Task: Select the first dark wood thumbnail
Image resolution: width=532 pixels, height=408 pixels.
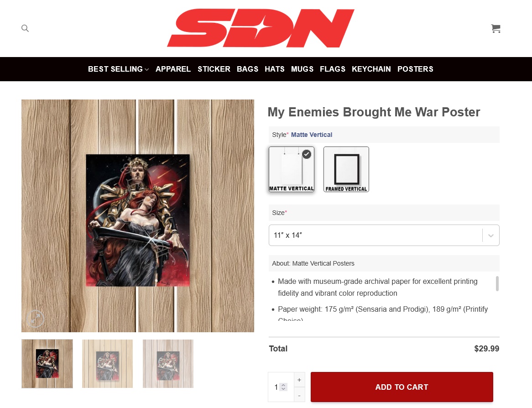Action: click(47, 364)
